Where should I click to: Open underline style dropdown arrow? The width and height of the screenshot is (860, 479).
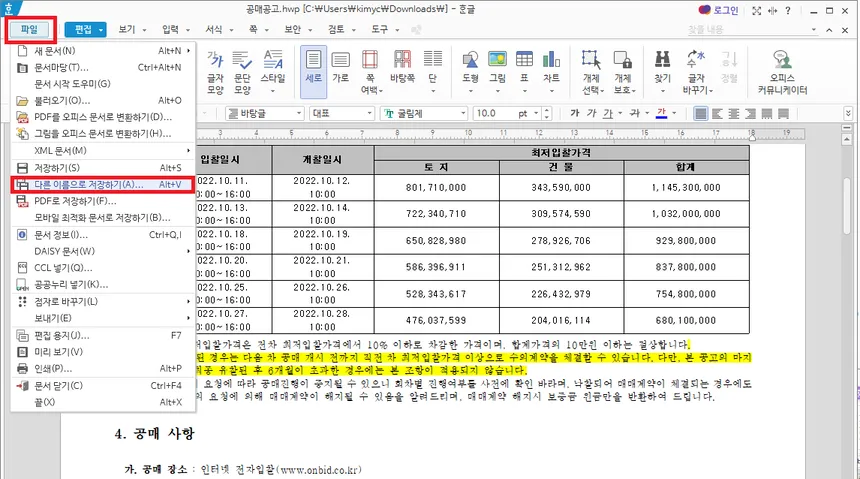(x=620, y=114)
